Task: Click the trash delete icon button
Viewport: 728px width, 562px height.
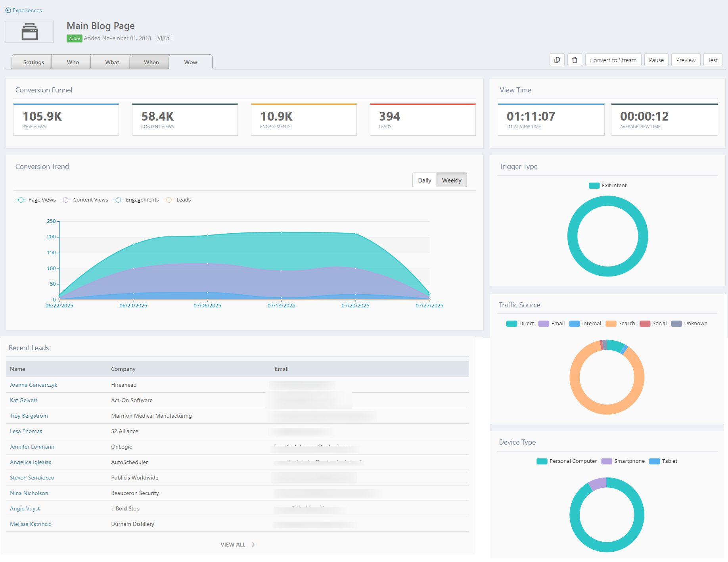Action: tap(575, 60)
